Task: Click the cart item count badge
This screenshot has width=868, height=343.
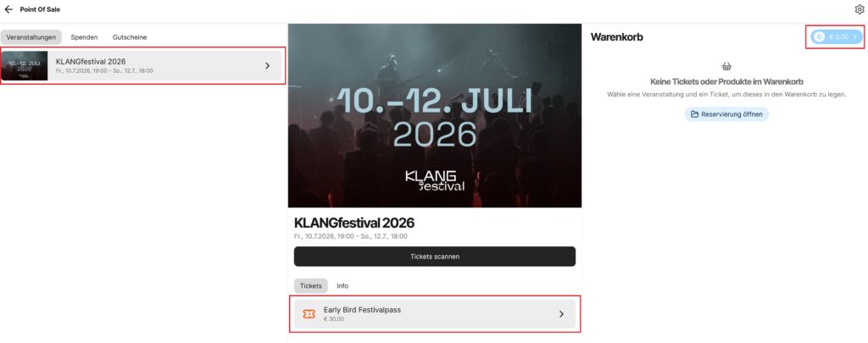Action: [820, 37]
